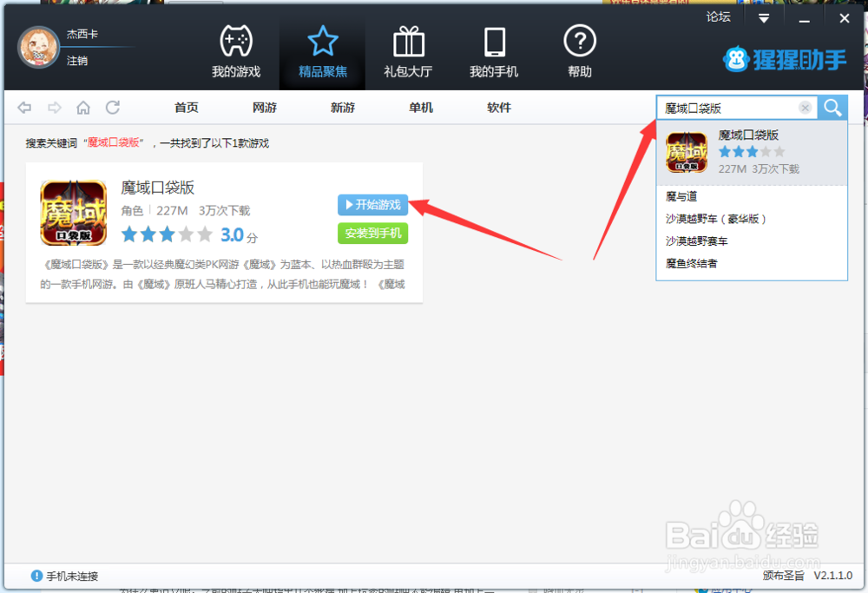This screenshot has height=593, width=868.
Task: Click the home icon in navigation bar
Action: (83, 108)
